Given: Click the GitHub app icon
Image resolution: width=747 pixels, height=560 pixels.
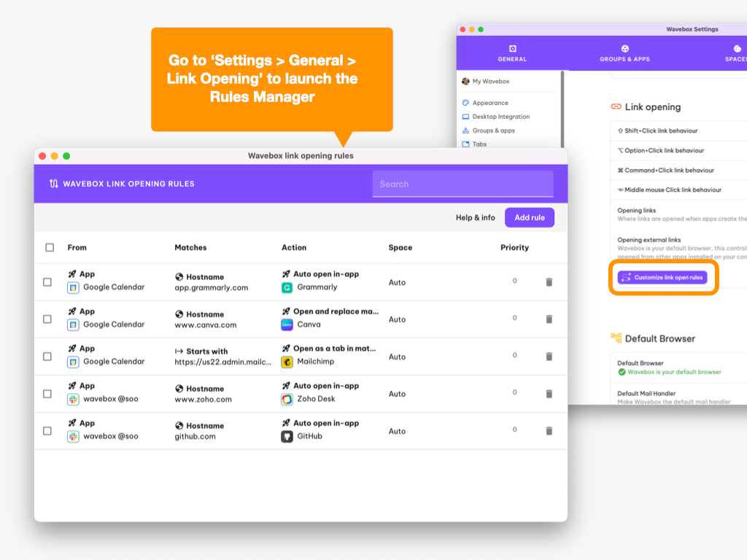Looking at the screenshot, I should [287, 436].
